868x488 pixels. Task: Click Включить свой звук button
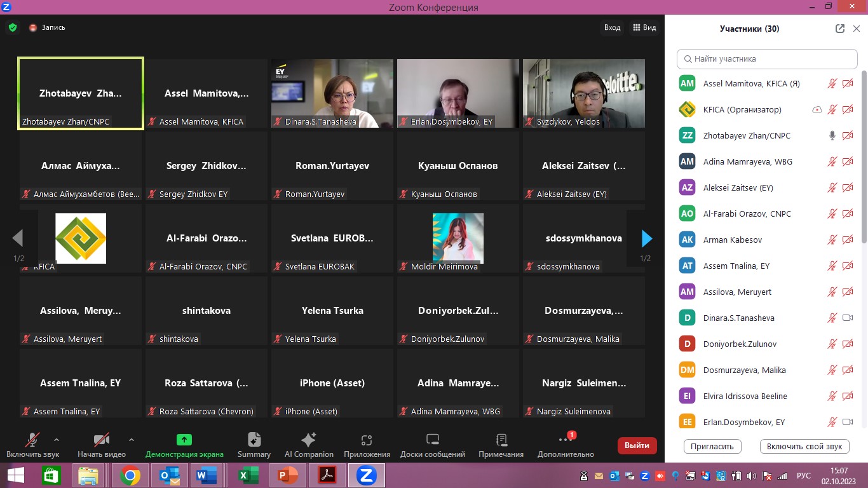click(804, 446)
